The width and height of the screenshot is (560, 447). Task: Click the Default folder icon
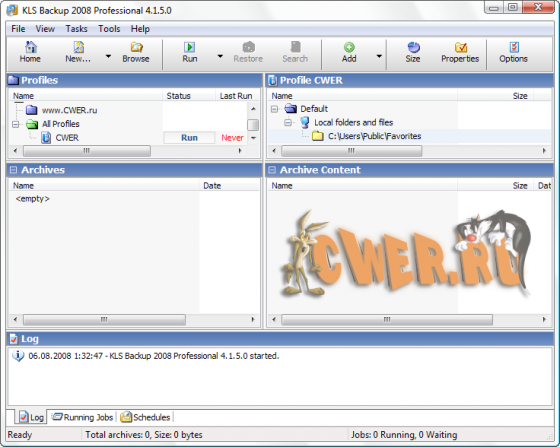point(290,109)
